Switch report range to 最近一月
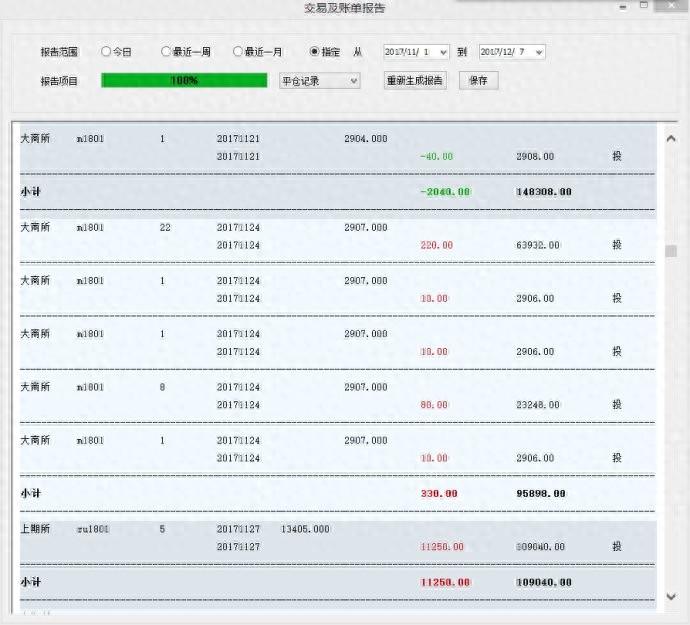 (x=238, y=52)
